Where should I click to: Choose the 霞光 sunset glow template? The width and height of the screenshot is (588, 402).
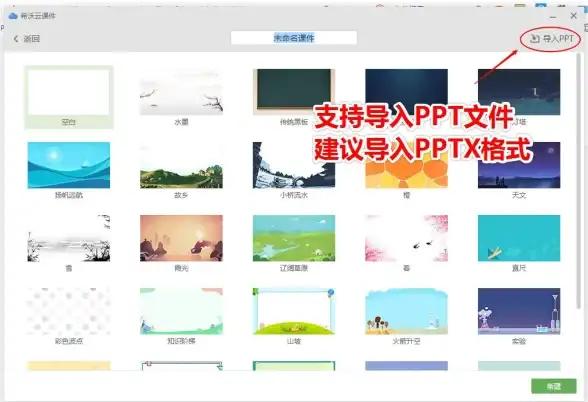(181, 238)
